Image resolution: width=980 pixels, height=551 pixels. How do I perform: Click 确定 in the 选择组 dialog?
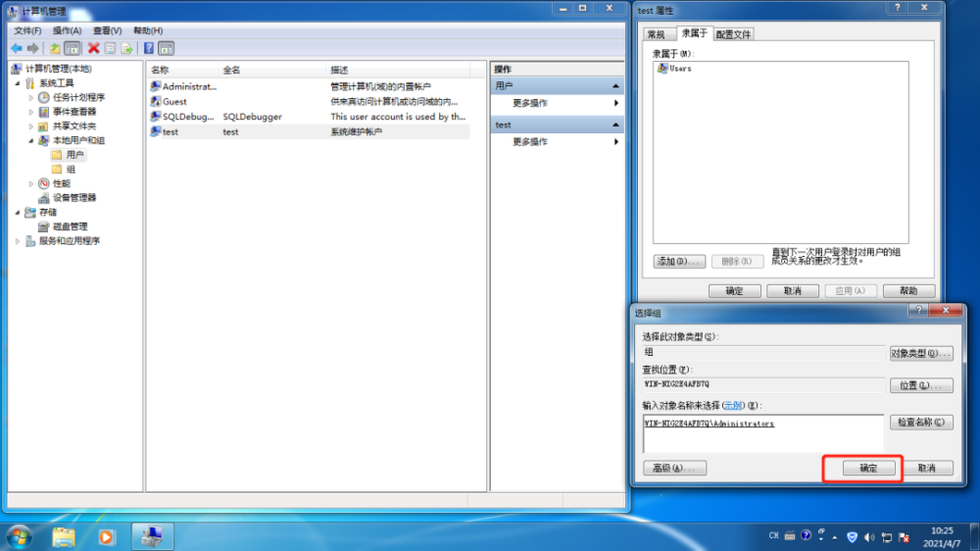click(868, 468)
